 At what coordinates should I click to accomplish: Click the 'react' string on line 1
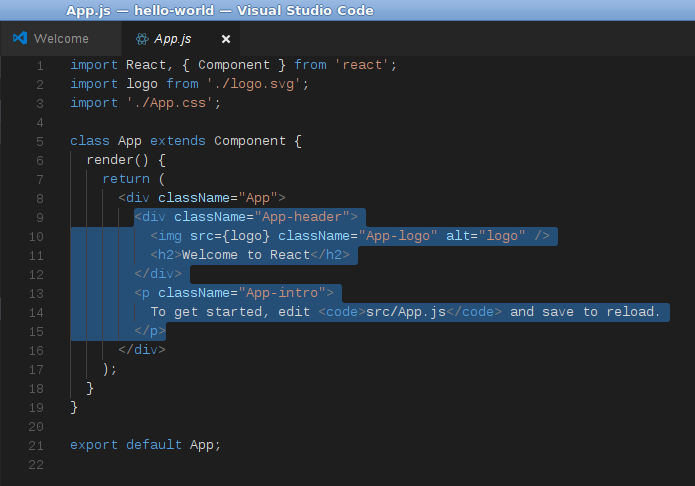click(x=362, y=65)
